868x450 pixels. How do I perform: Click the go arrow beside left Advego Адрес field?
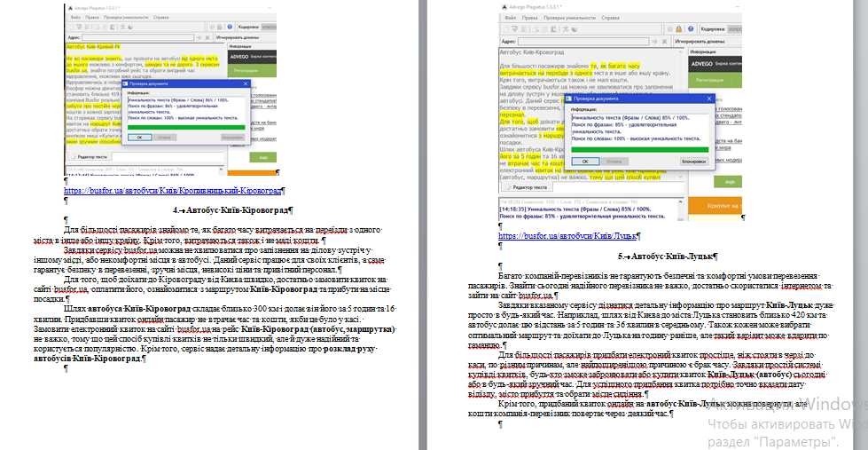coord(199,37)
